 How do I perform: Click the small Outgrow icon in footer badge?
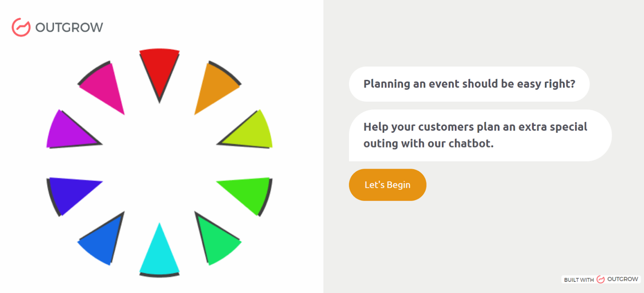click(x=600, y=279)
